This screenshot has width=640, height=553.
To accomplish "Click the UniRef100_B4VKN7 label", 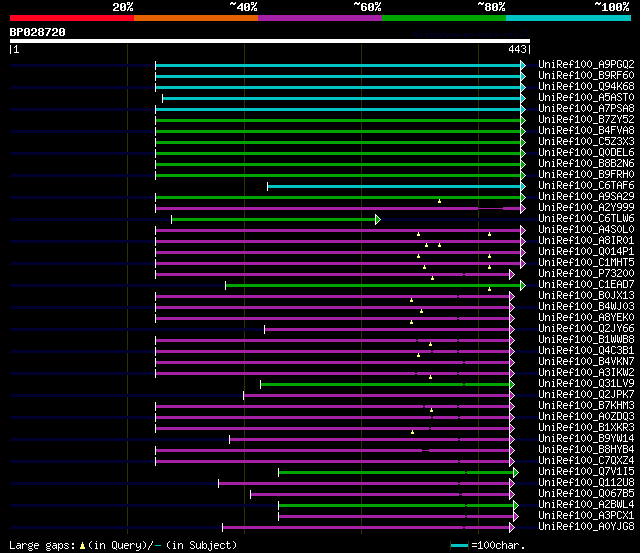I will pos(586,362).
